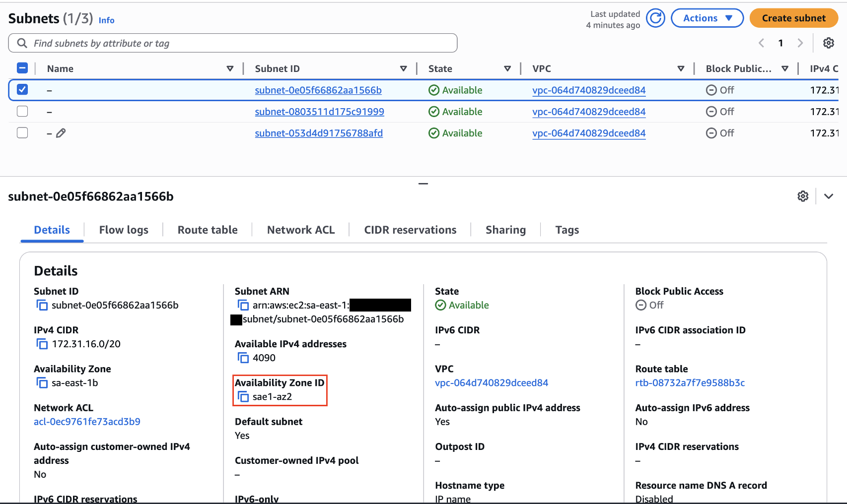This screenshot has width=847, height=504.
Task: Select subnet-0803511d175c91999's checkbox
Action: click(x=22, y=111)
